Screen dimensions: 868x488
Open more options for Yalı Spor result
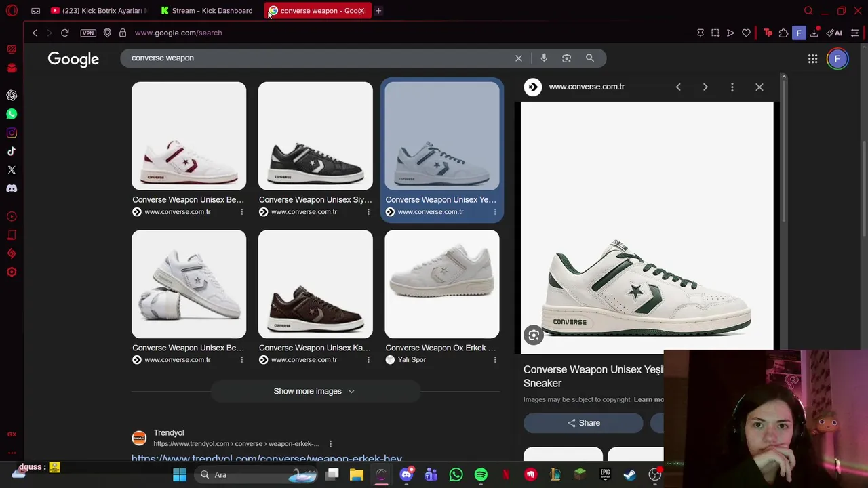tap(495, 360)
